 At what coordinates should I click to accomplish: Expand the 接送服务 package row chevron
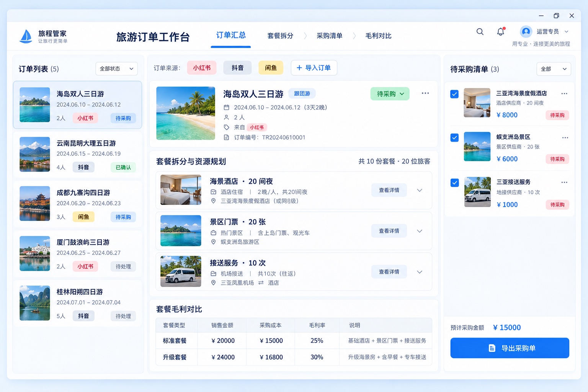click(420, 272)
